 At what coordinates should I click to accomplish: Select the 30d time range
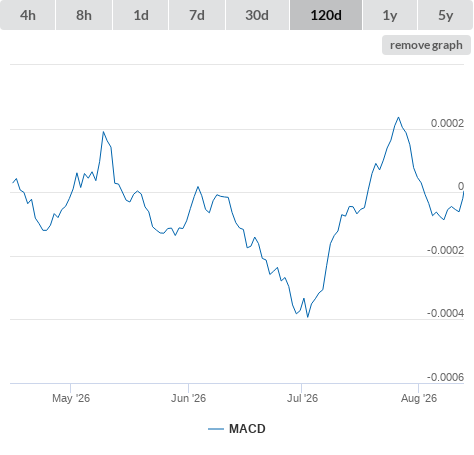coord(257,15)
